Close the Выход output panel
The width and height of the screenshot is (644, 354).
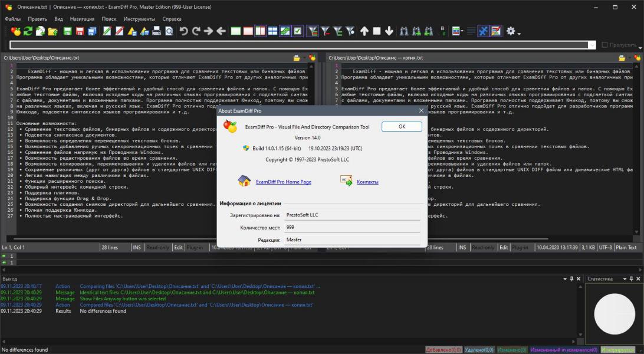pos(579,279)
